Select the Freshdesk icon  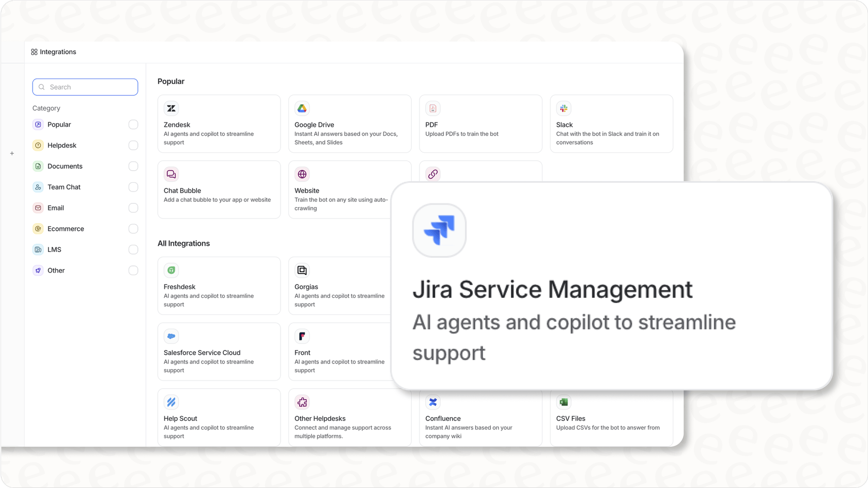[x=171, y=270]
